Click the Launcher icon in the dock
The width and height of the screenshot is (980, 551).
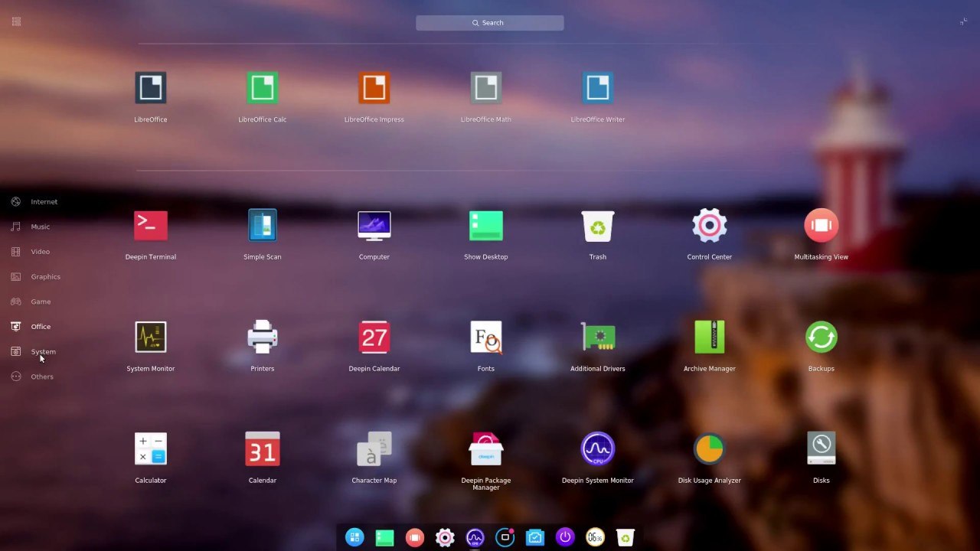(x=354, y=538)
